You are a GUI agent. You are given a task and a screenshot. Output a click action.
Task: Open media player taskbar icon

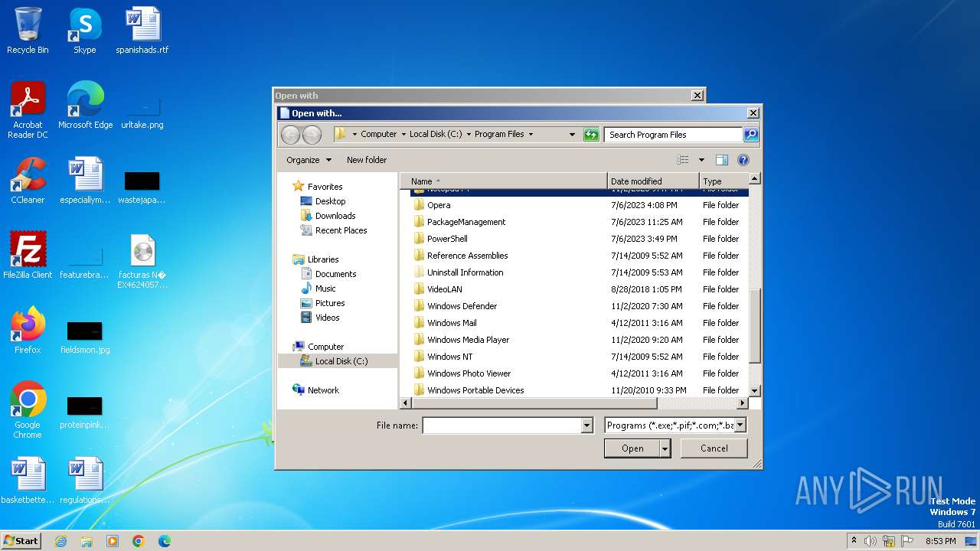[113, 541]
